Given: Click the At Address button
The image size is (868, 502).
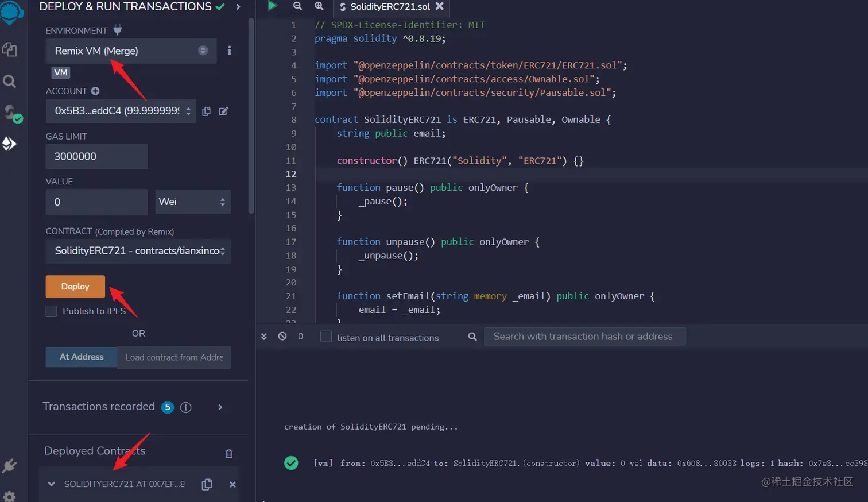Looking at the screenshot, I should 82,357.
